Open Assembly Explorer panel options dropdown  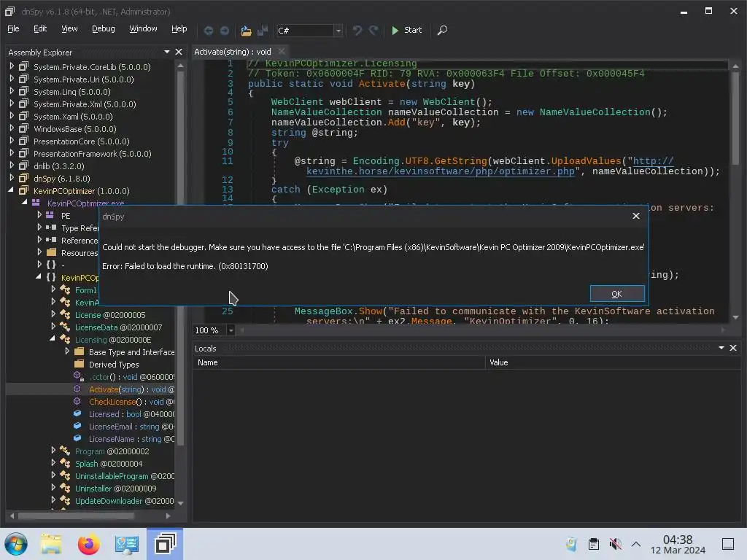167,52
